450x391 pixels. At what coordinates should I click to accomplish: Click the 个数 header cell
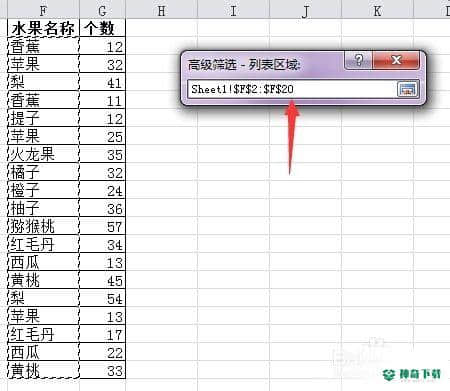click(102, 28)
